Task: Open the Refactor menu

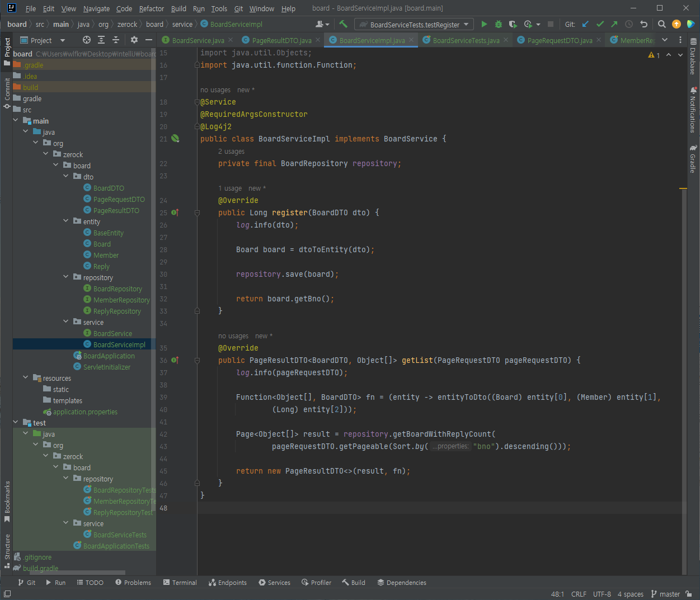Action: tap(152, 8)
